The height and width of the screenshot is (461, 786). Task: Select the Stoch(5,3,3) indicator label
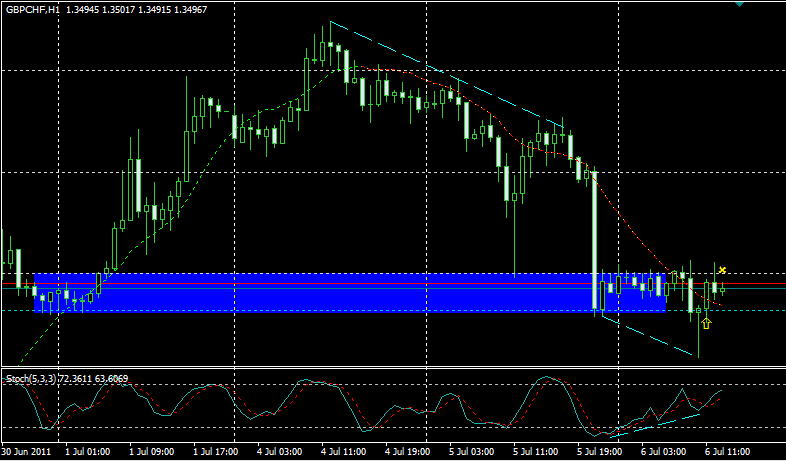click(x=32, y=379)
